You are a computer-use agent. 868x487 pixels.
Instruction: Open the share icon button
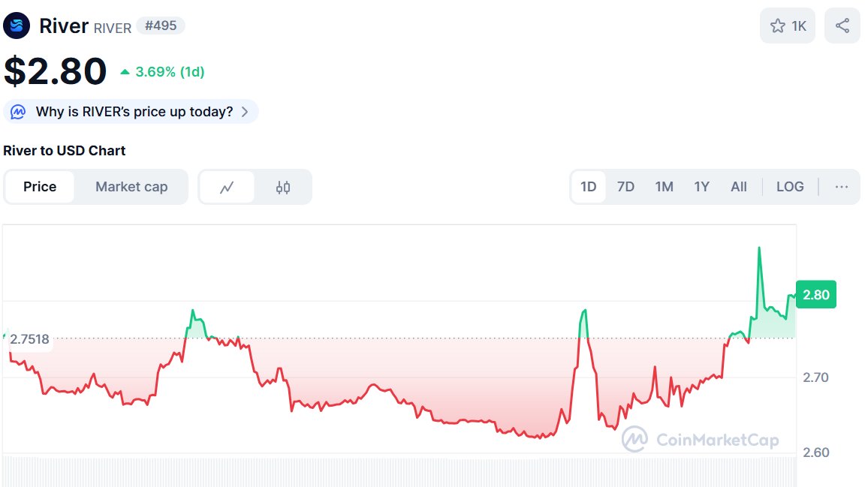842,26
